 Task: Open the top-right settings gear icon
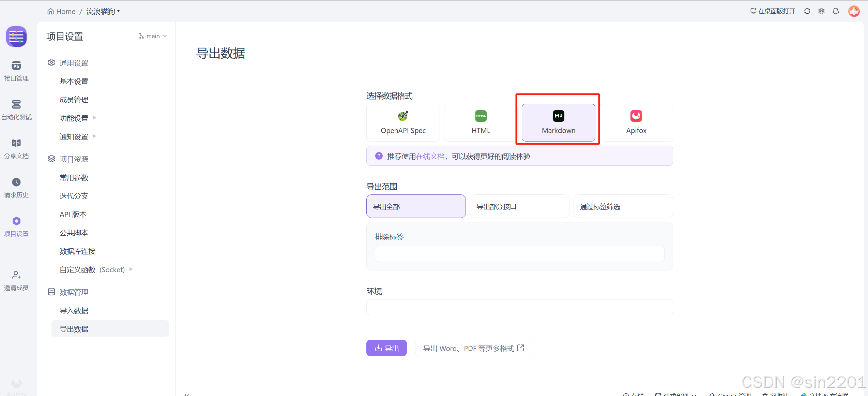pyautogui.click(x=821, y=11)
